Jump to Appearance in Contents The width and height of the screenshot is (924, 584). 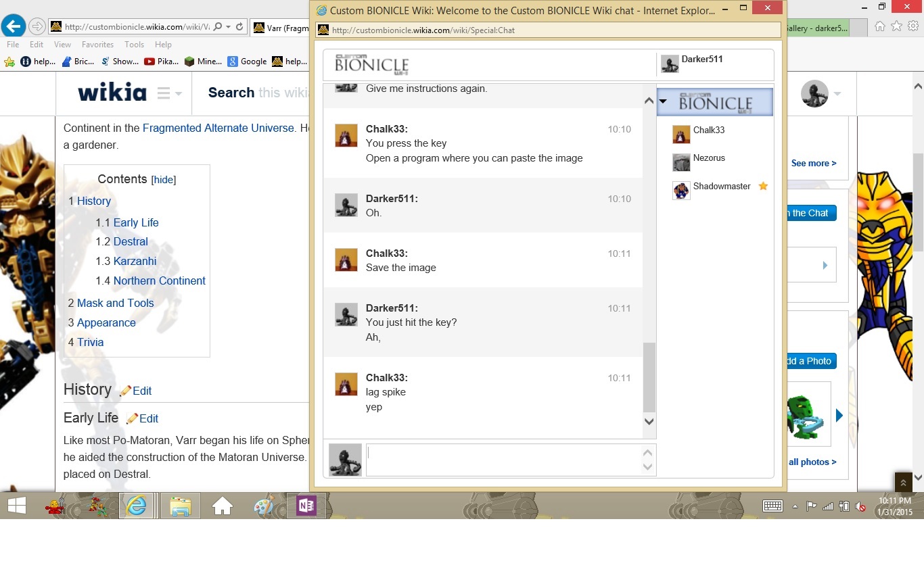coord(106,322)
